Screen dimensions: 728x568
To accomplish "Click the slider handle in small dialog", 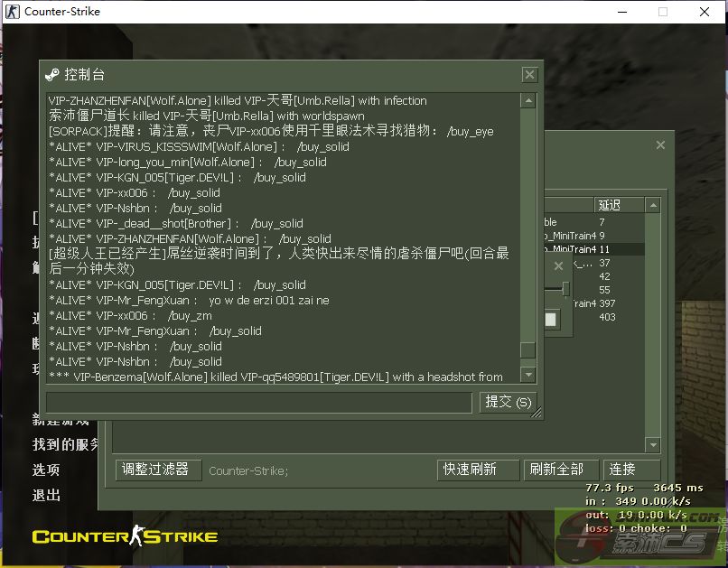I will [x=565, y=289].
